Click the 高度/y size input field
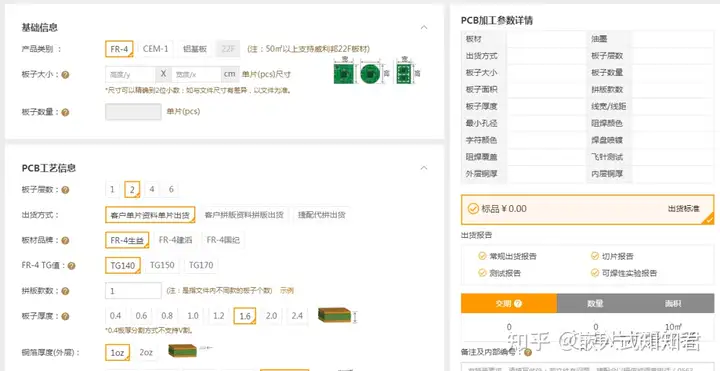720x371 pixels. pyautogui.click(x=130, y=74)
